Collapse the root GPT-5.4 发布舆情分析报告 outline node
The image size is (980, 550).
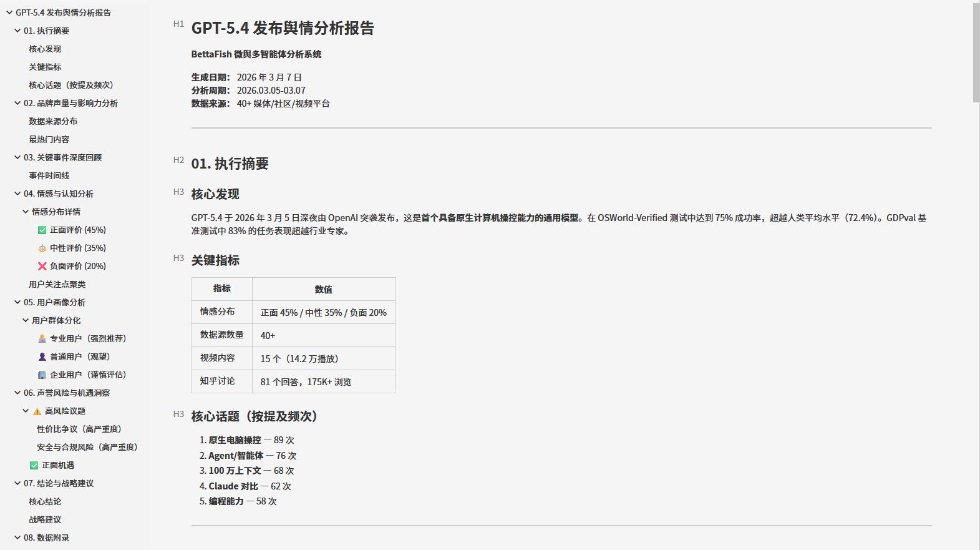click(9, 12)
